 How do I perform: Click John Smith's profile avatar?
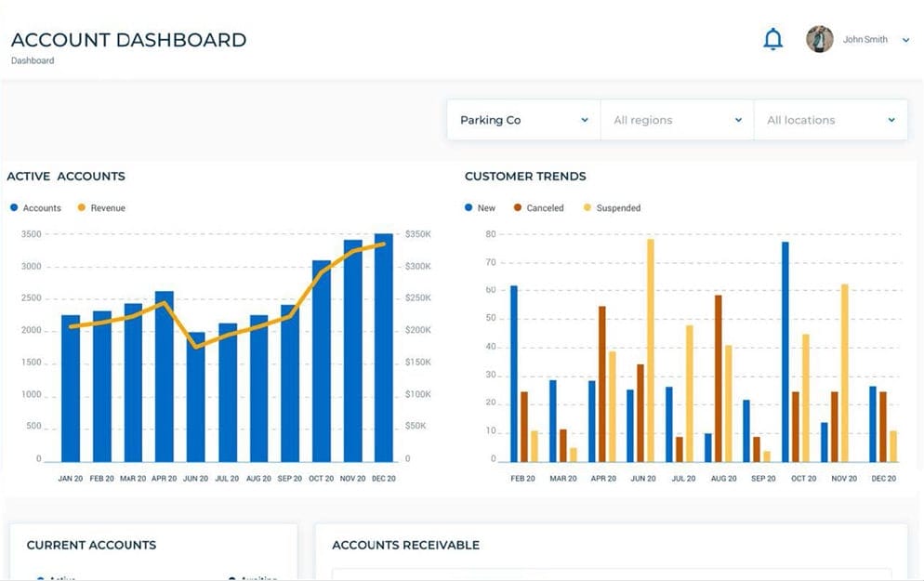[819, 39]
